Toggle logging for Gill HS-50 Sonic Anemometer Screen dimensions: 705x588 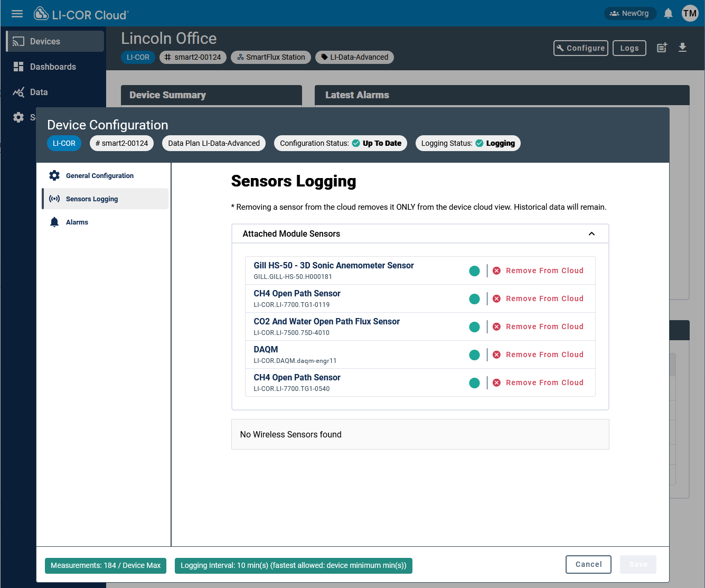coord(474,271)
